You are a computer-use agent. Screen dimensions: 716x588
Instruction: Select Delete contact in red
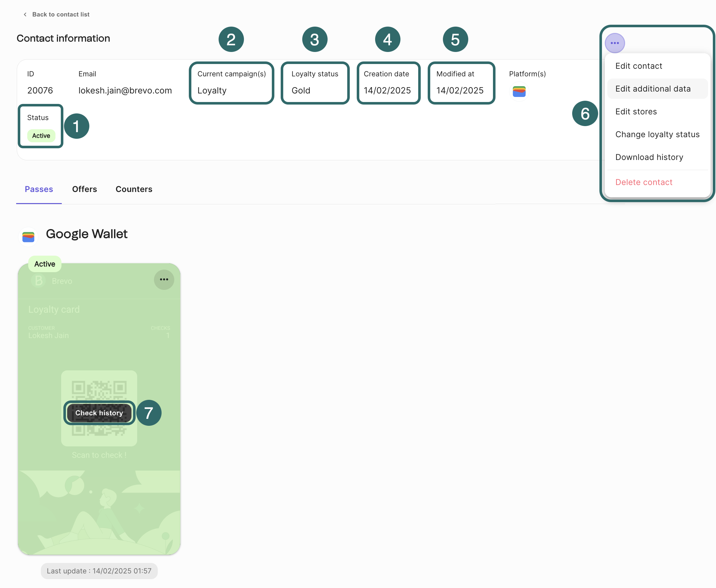point(643,182)
